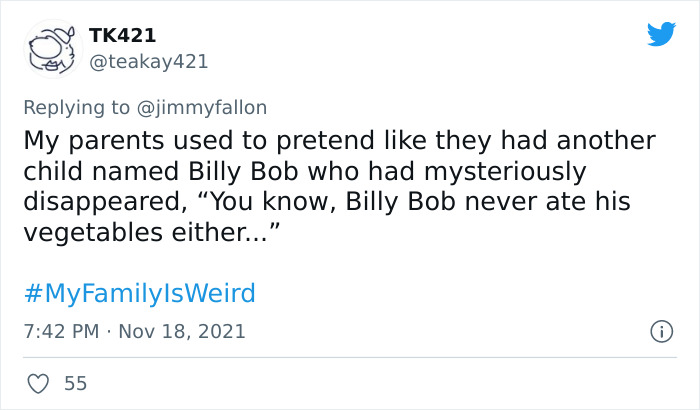Click the Twitter bird logo
700x410 pixels.
(x=661, y=35)
